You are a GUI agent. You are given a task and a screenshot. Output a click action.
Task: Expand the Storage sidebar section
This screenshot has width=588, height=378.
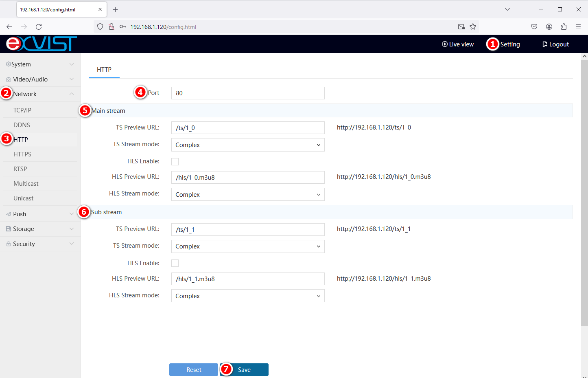point(40,229)
